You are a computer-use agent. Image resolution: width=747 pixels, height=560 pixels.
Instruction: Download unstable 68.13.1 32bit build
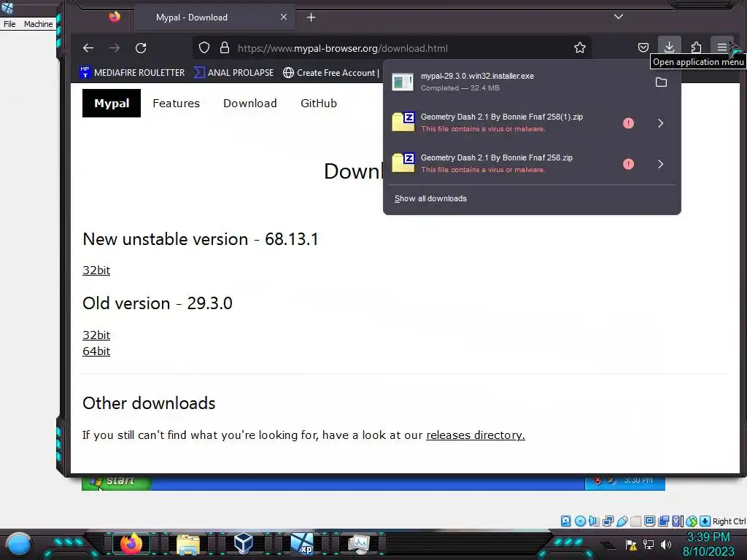click(x=96, y=270)
